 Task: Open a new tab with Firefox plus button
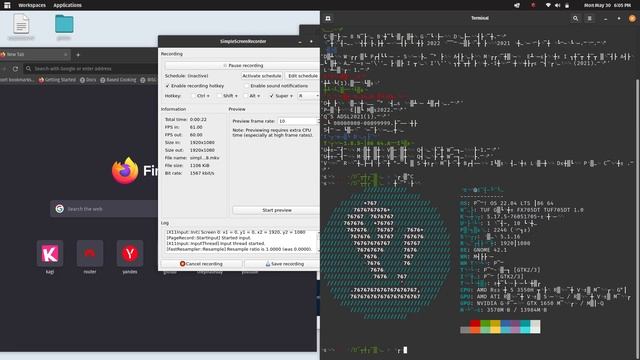pyautogui.click(x=78, y=54)
